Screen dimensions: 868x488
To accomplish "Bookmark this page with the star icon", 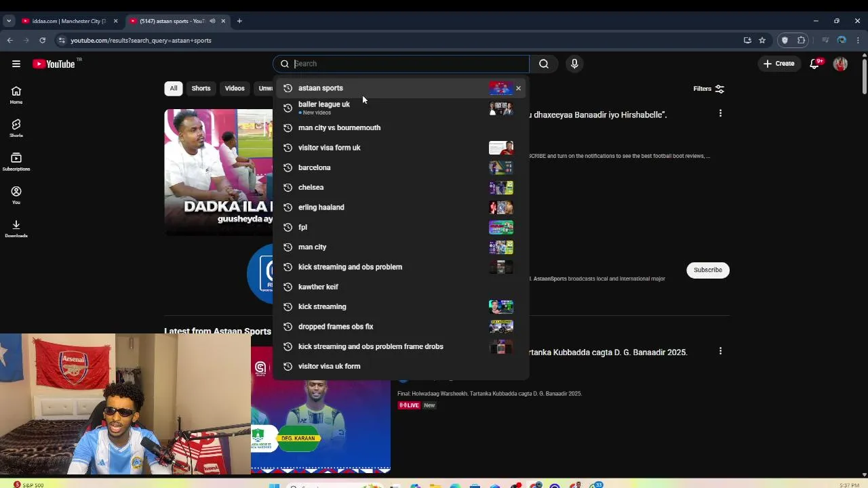I will coord(762,41).
